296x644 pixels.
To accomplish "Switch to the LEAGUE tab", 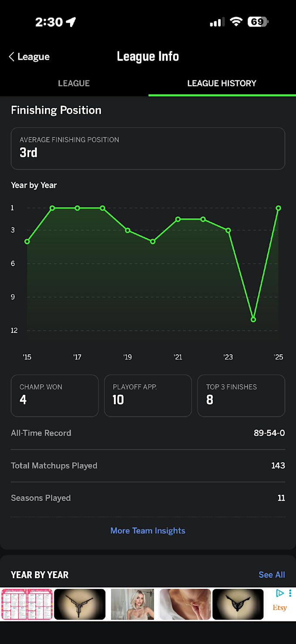I will pyautogui.click(x=74, y=83).
